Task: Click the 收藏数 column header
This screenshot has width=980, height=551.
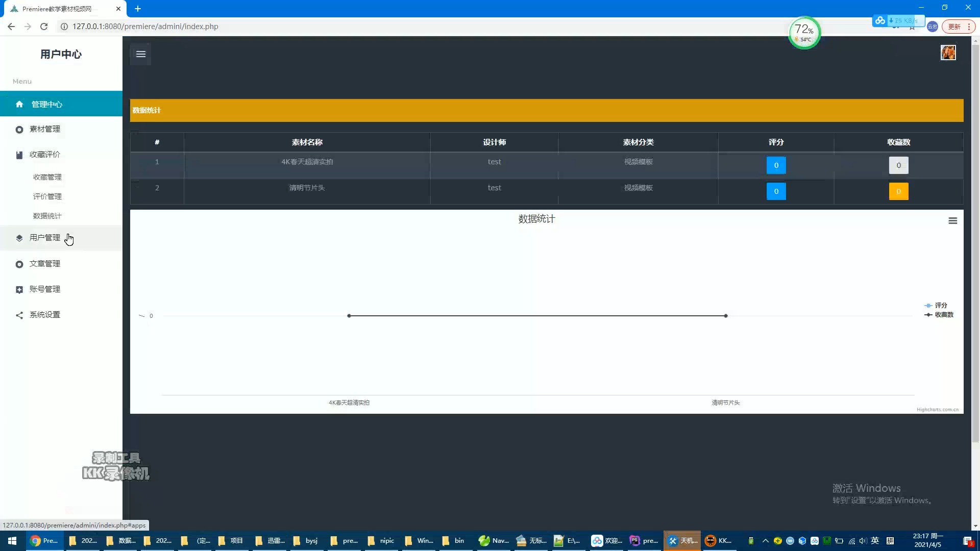Action: pos(898,142)
